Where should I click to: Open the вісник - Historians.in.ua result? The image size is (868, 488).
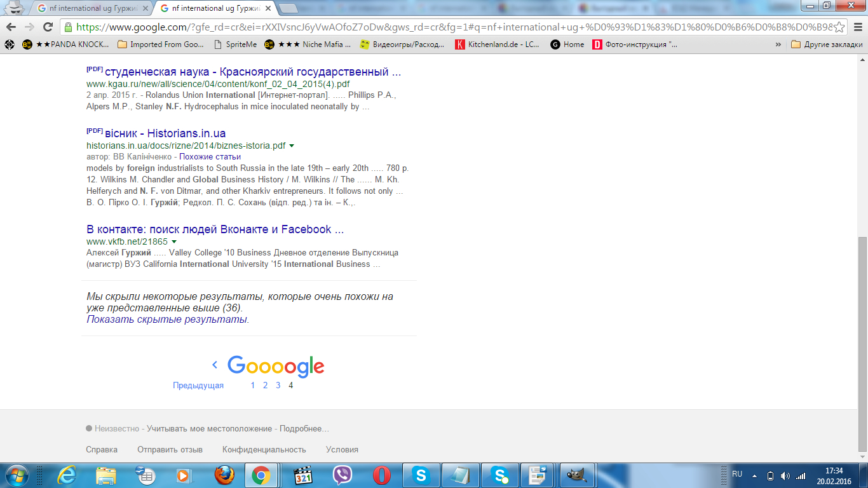tap(165, 133)
